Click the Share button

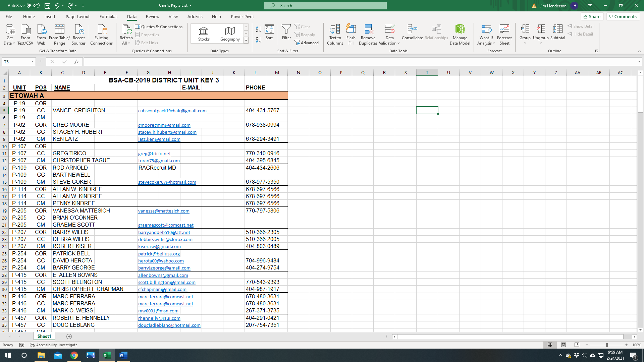[592, 16]
